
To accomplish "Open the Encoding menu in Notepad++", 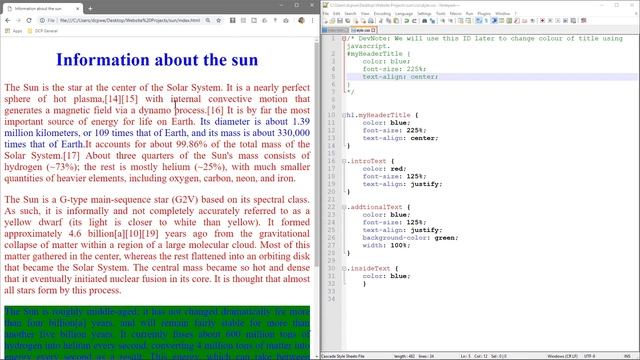I will 382,13.
